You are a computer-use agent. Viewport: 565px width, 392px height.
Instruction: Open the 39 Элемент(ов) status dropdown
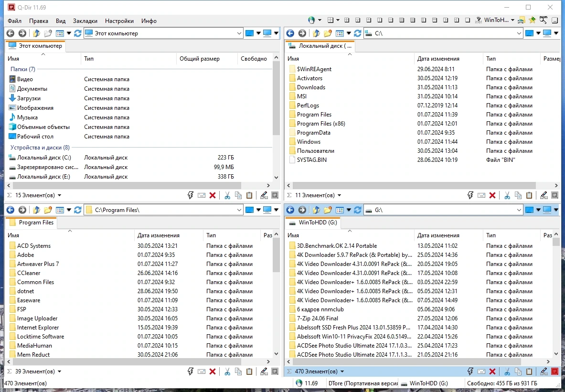(x=59, y=371)
